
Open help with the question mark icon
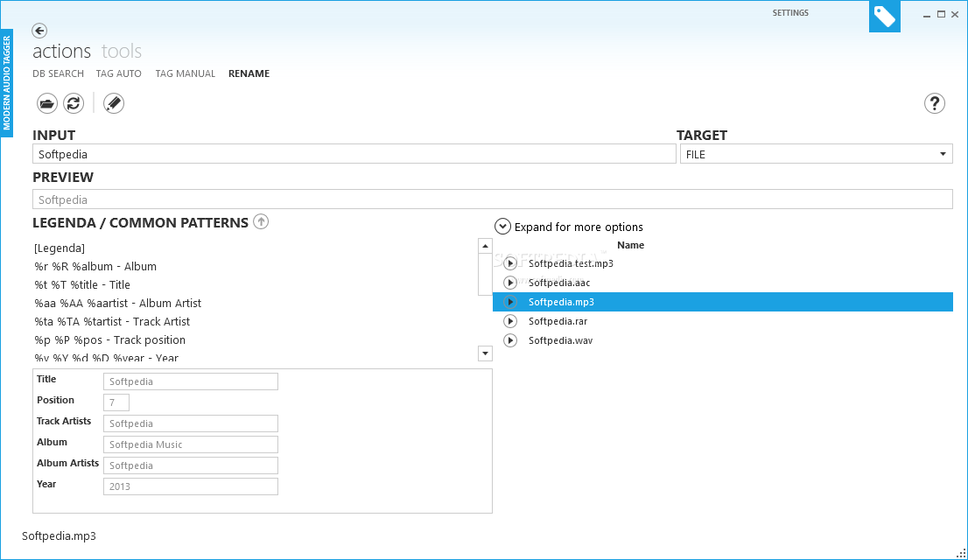click(x=935, y=103)
